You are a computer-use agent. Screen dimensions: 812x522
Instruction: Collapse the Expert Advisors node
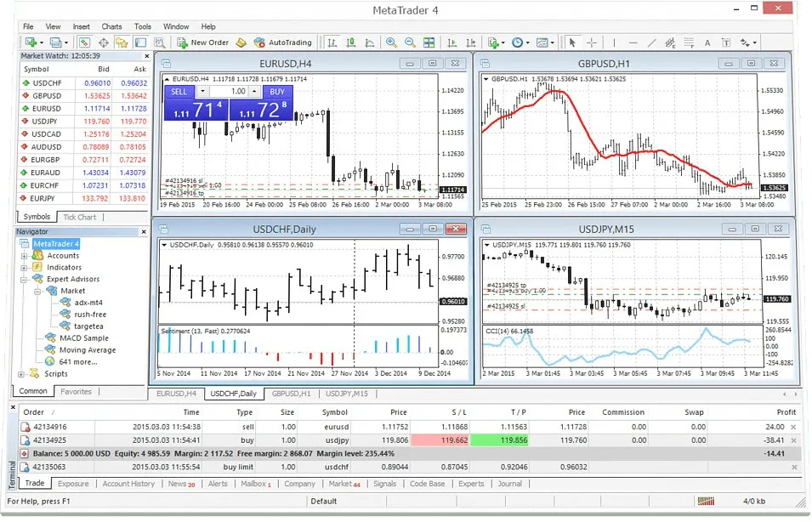pyautogui.click(x=24, y=280)
